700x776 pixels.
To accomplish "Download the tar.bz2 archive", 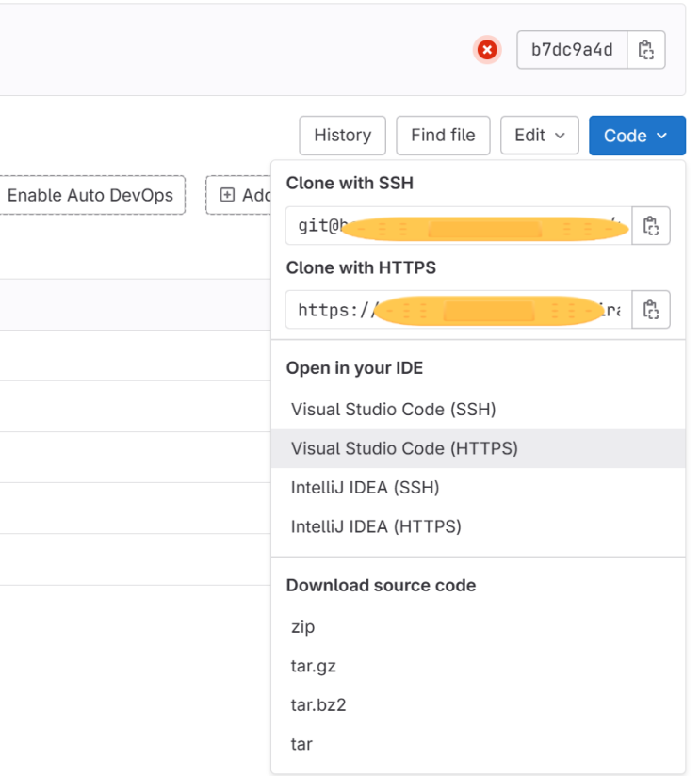I will (318, 704).
